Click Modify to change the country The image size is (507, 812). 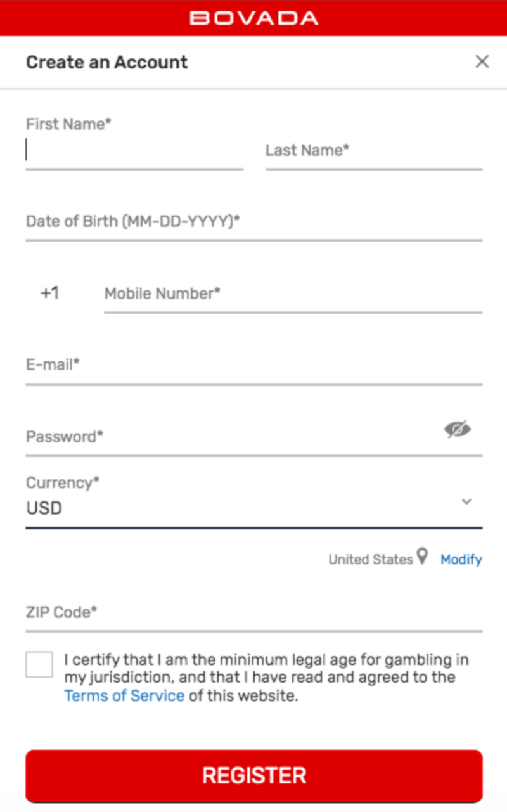(x=461, y=559)
